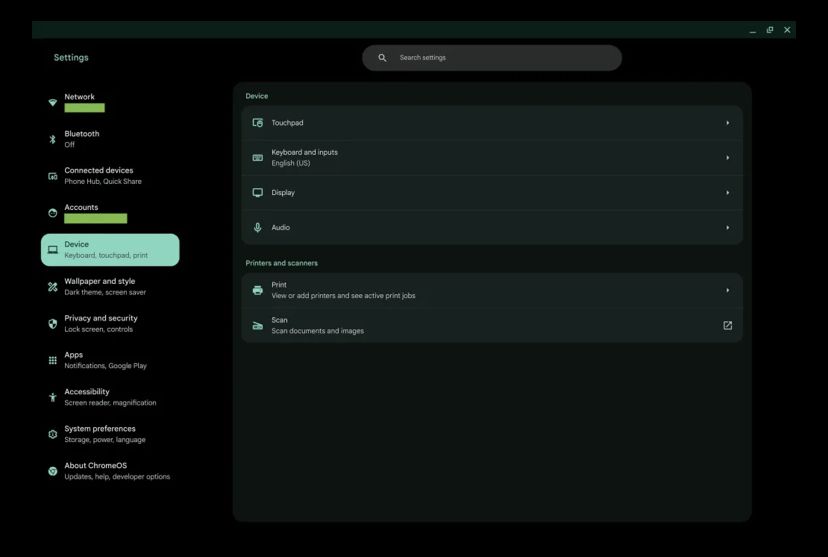This screenshot has width=828, height=557.
Task: Click the Bluetooth icon in sidebar
Action: coord(53,139)
